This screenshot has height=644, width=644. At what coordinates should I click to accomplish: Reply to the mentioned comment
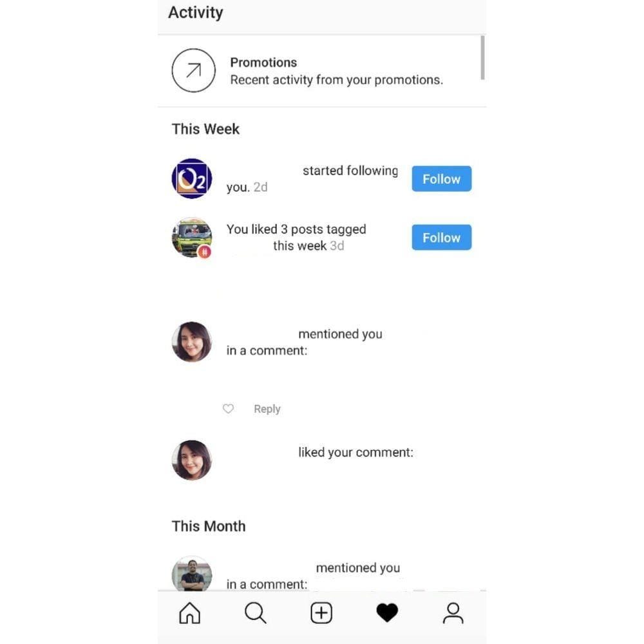pyautogui.click(x=267, y=409)
